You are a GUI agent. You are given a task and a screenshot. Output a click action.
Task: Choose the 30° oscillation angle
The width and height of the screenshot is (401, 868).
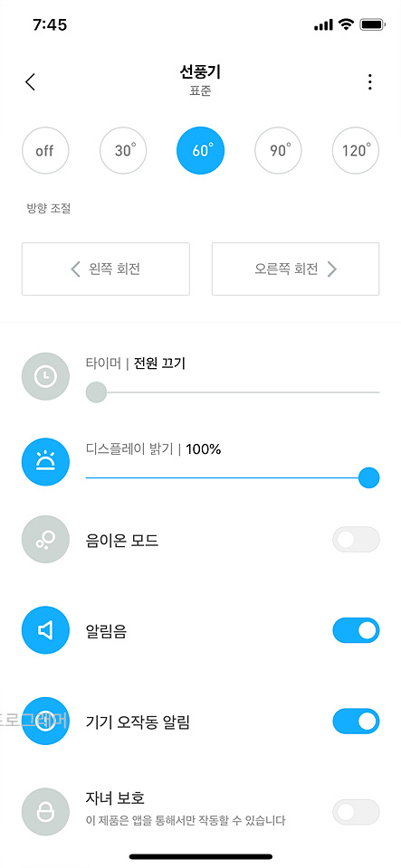pos(123,151)
